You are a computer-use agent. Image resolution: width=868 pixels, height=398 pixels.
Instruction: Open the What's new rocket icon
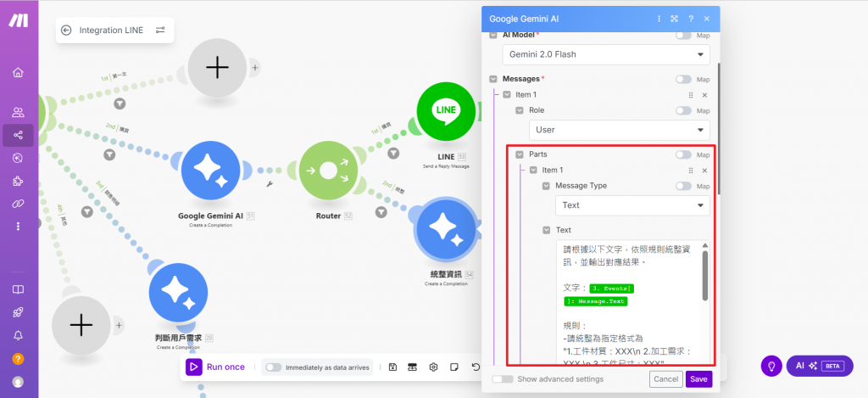[18, 312]
